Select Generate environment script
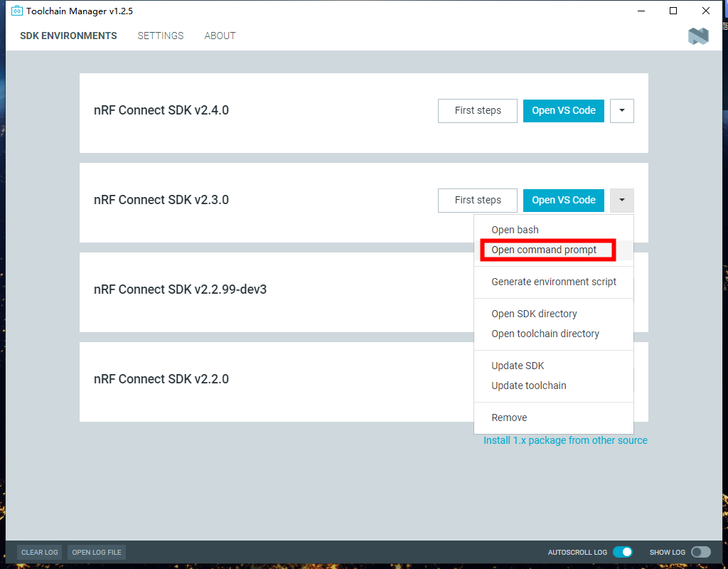Viewport: 728px width, 569px height. 552,282
